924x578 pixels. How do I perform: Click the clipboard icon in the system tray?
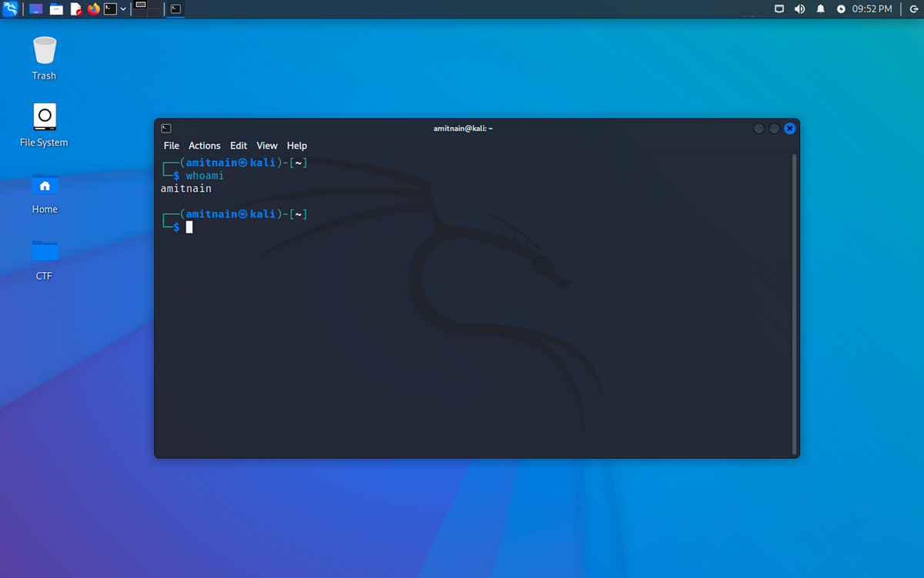pos(780,8)
